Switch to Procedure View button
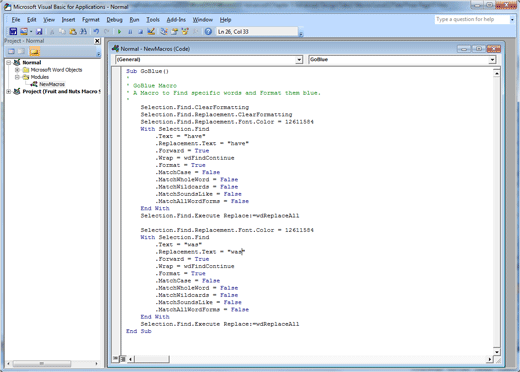The image size is (520, 372). 115,359
